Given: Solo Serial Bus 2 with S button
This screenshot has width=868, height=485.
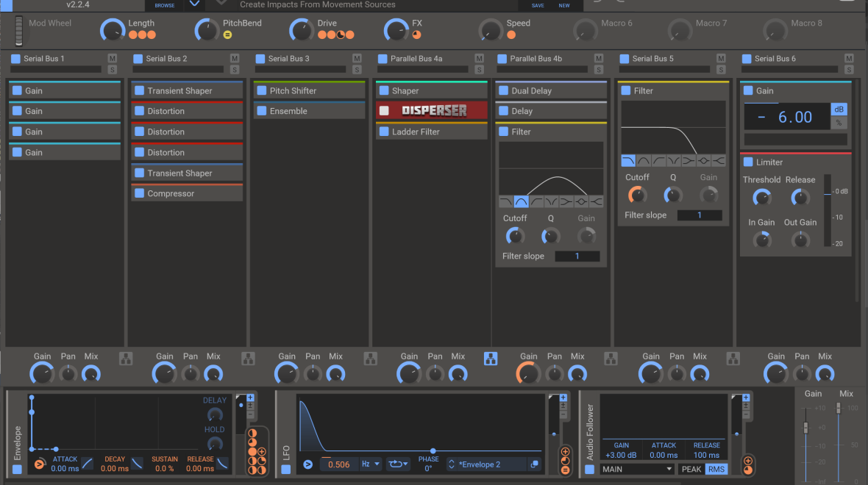Looking at the screenshot, I should coord(235,70).
